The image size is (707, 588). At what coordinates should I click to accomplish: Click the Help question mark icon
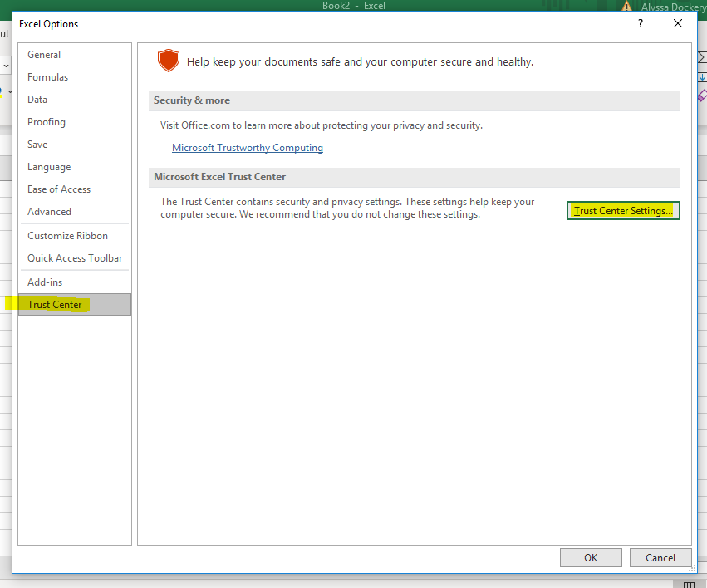[641, 24]
